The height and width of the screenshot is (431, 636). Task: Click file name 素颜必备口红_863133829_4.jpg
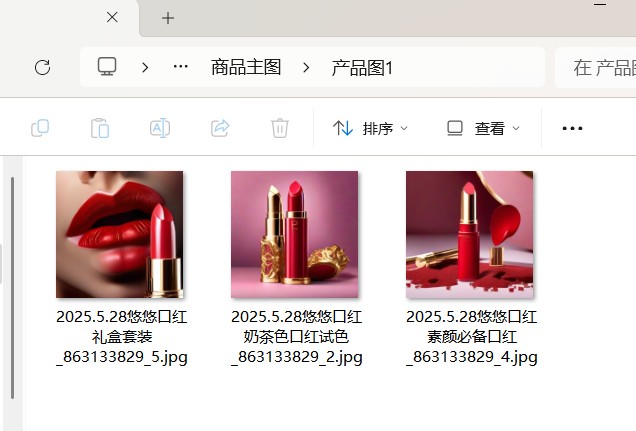click(x=472, y=337)
